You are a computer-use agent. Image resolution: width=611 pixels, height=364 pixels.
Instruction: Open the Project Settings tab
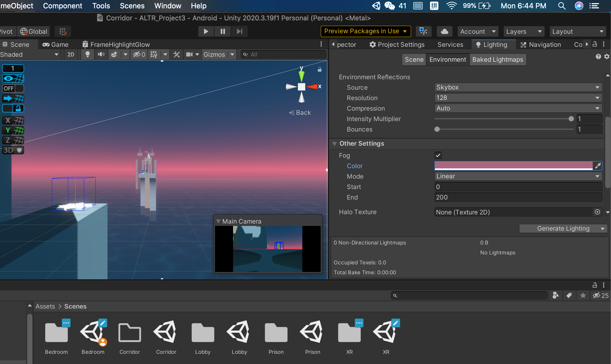(397, 45)
